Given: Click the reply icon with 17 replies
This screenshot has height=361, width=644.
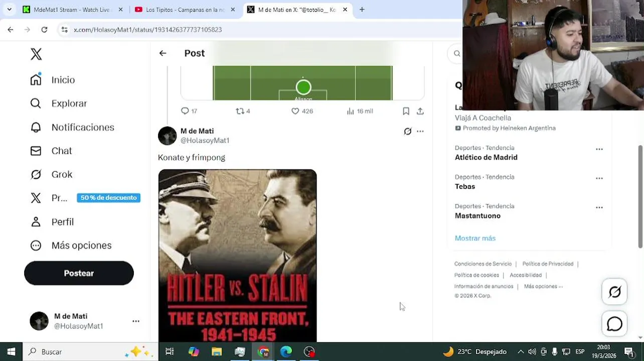Looking at the screenshot, I should [x=185, y=111].
